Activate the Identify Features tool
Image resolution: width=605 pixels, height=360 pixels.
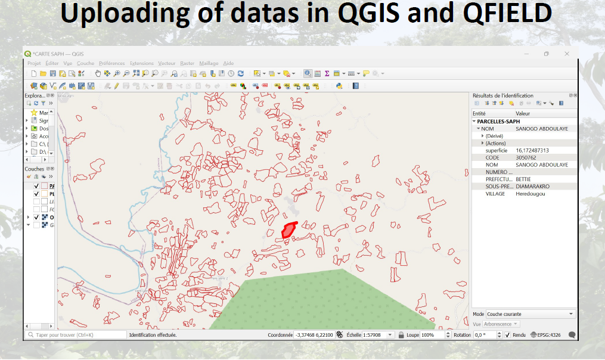click(308, 73)
